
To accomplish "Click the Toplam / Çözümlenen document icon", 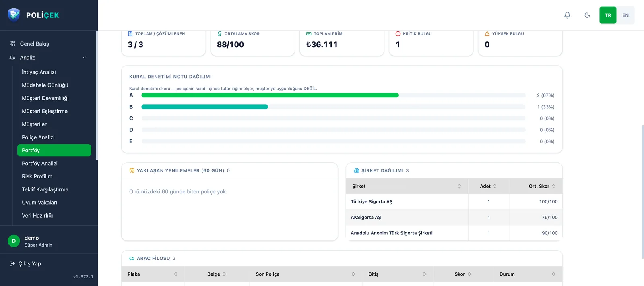I will 130,34.
